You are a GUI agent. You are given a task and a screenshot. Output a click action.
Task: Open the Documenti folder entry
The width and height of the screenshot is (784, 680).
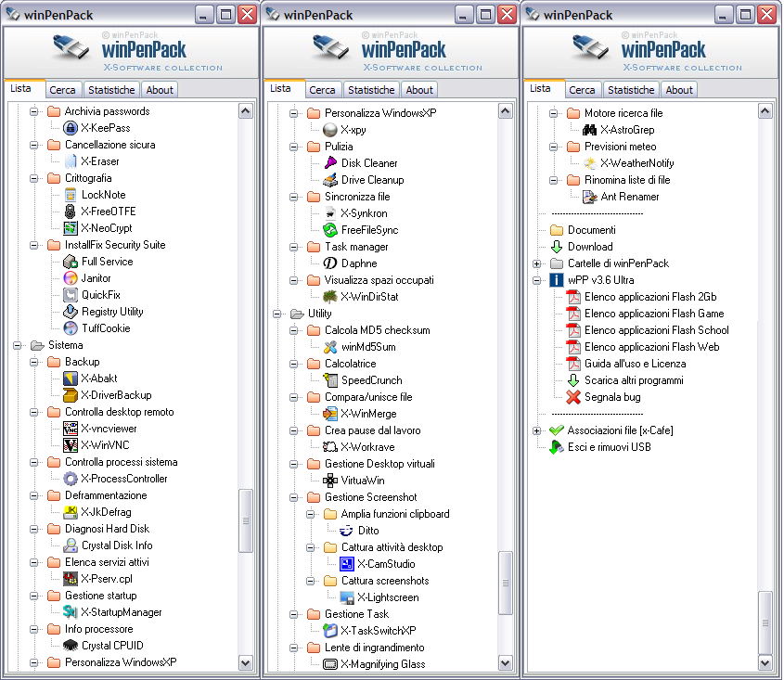pyautogui.click(x=592, y=230)
